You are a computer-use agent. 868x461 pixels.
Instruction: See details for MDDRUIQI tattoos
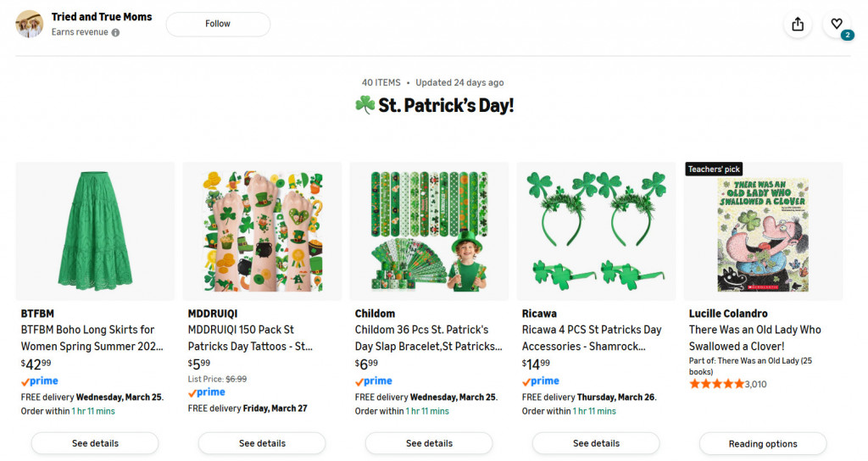[x=262, y=443]
